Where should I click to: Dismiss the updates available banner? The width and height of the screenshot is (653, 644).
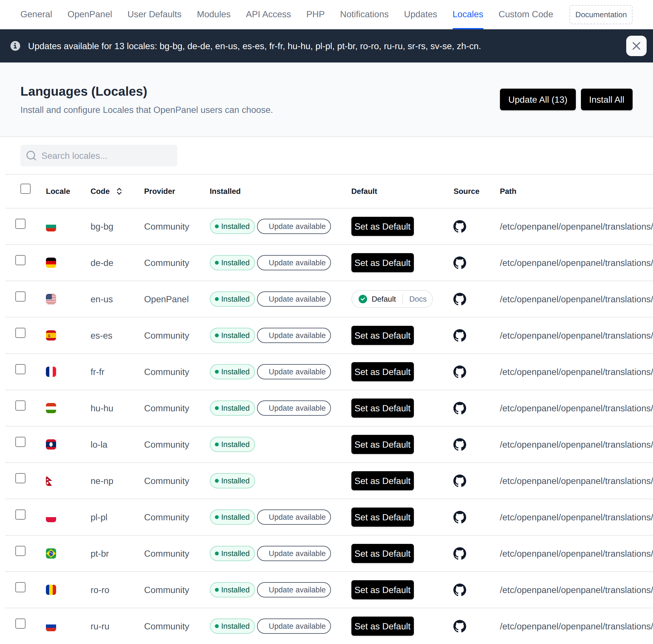636,46
